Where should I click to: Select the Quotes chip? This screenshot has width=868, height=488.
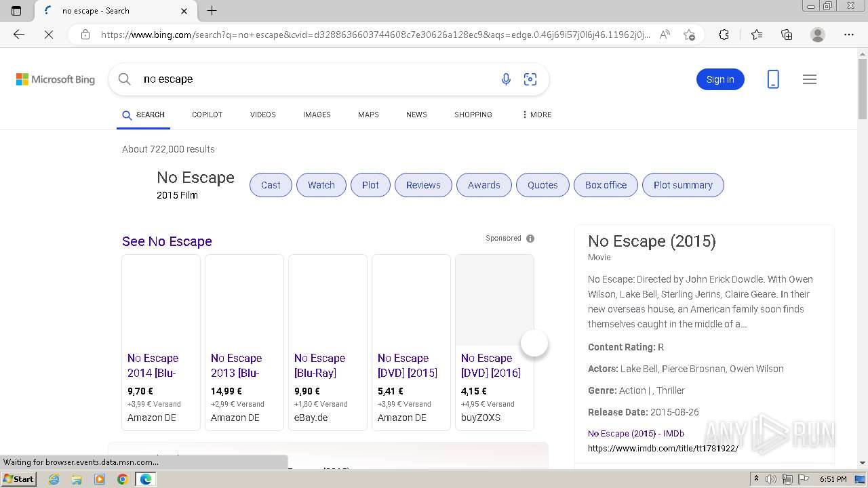click(542, 185)
